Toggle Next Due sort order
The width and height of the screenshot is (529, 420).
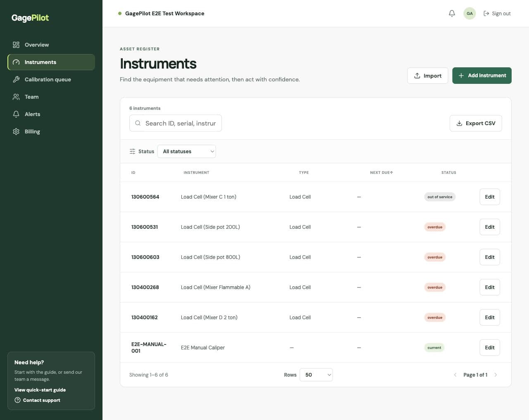381,172
